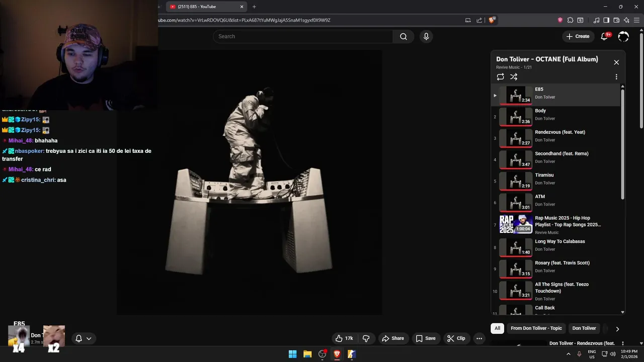Viewport: 644px width, 362px height.
Task: Click the Share button
Action: [x=392, y=338]
